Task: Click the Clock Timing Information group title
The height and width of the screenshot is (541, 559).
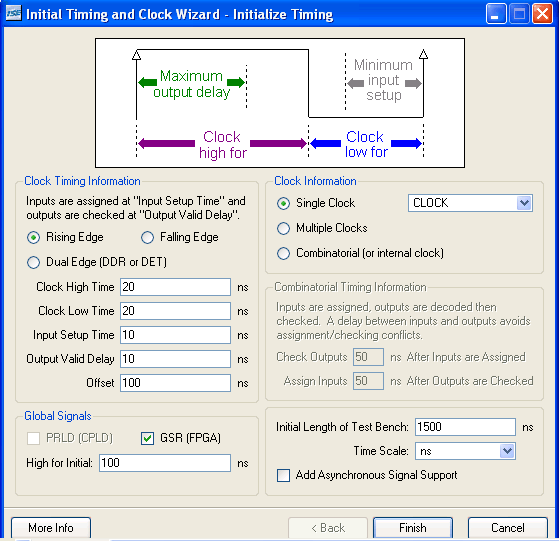Action: click(x=82, y=181)
